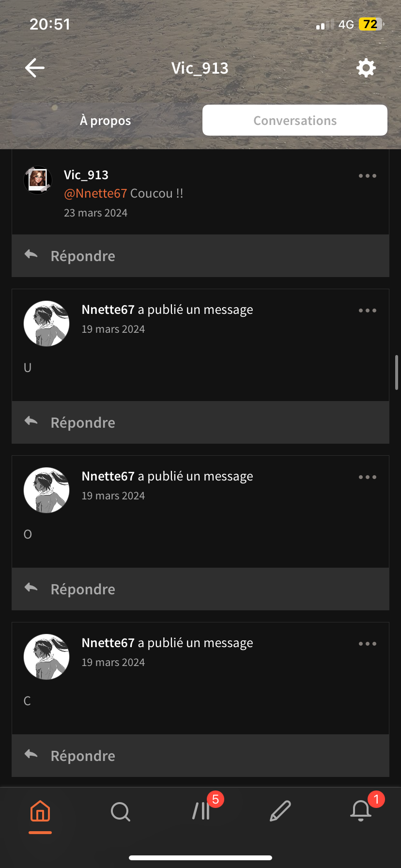Open options dots on message "U"
401x868 pixels.
coord(368,310)
